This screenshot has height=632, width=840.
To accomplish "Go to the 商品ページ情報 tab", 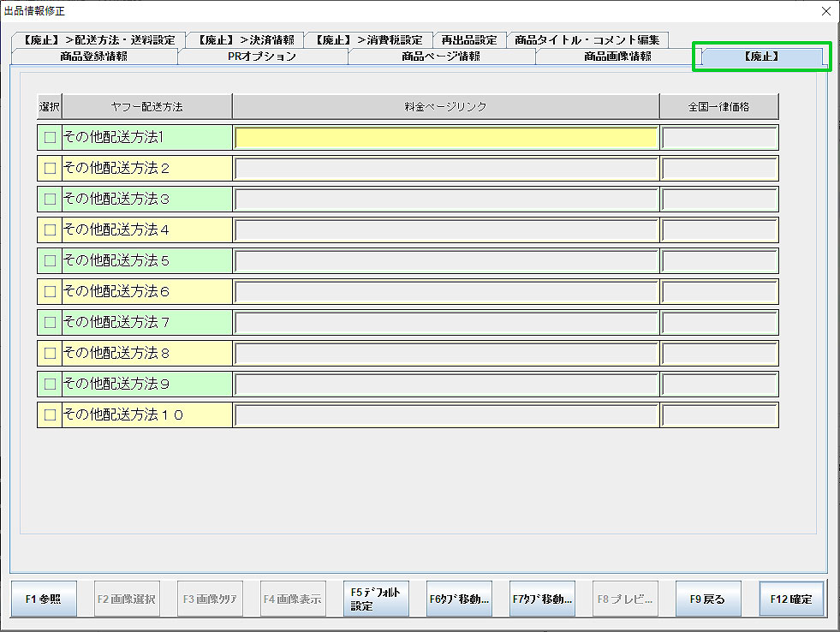I will coord(441,57).
